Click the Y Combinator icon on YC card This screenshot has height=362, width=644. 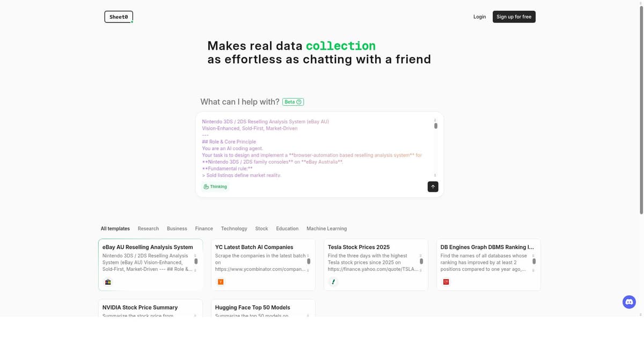(x=221, y=282)
